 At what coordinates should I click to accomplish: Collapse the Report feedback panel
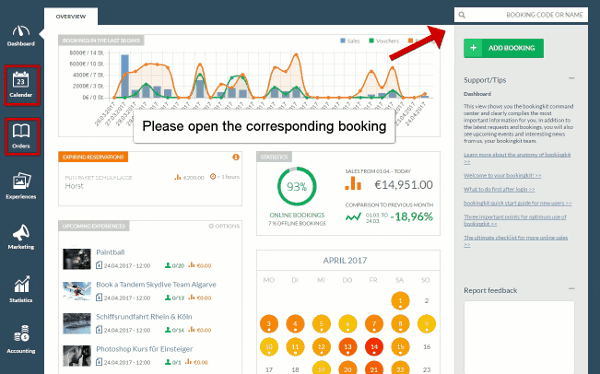[x=572, y=288]
